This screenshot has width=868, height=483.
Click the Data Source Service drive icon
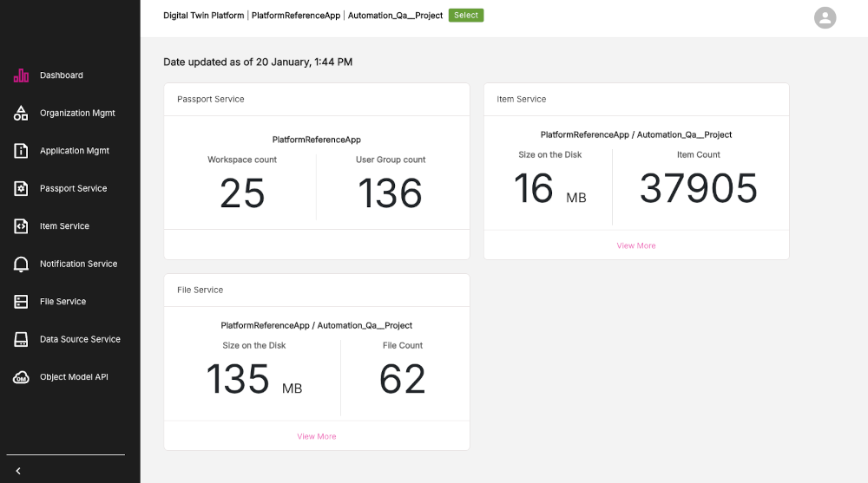click(22, 340)
